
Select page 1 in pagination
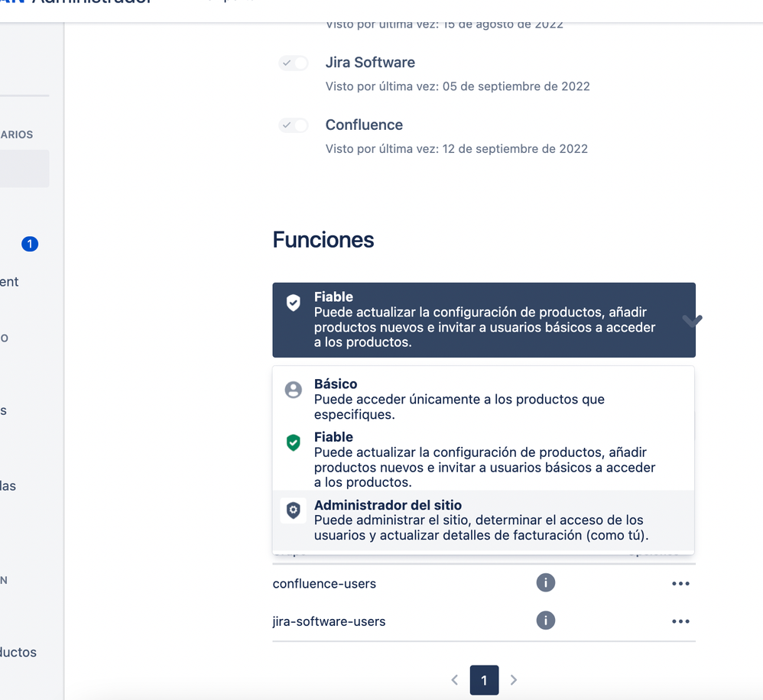pyautogui.click(x=484, y=680)
